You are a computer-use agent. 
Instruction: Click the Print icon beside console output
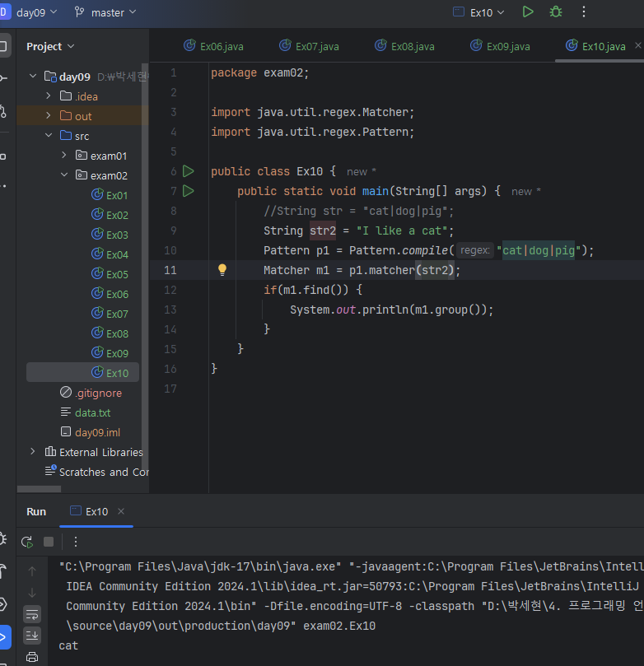pos(32,657)
